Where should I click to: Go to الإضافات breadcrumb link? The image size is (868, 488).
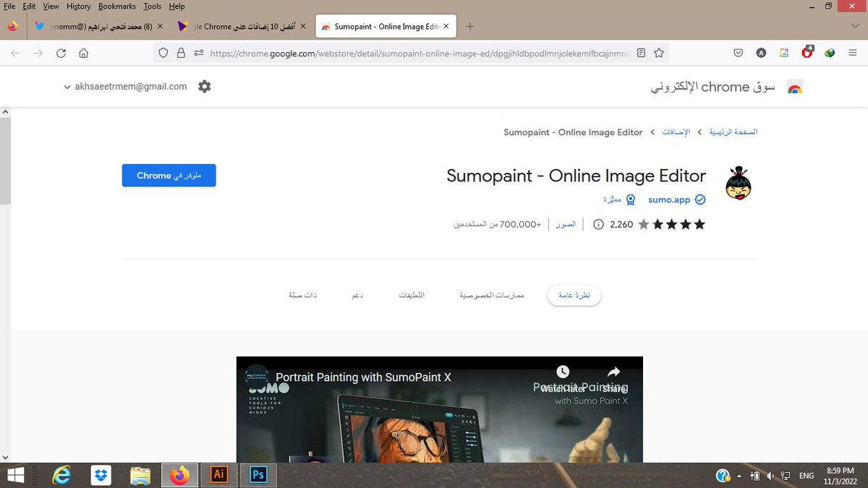676,132
